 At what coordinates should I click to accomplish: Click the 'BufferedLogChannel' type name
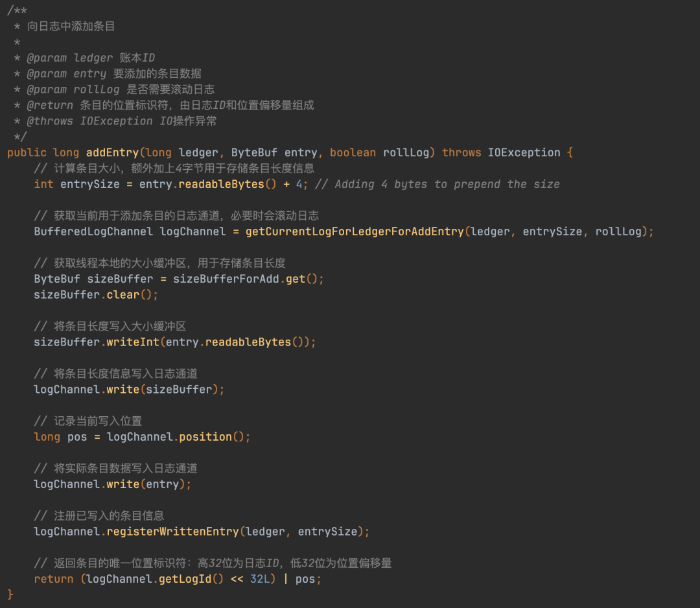tap(93, 231)
